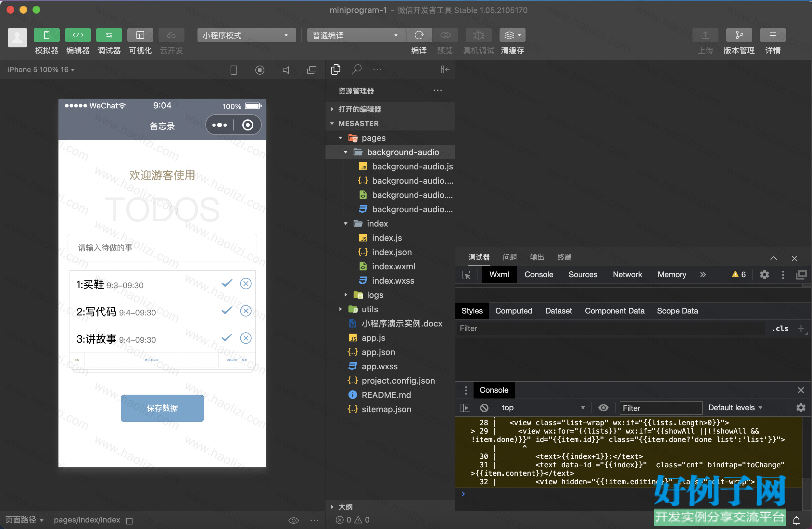Toggle the 编辑器 editor panel button
Screen dimensions: 812x529
coord(78,35)
